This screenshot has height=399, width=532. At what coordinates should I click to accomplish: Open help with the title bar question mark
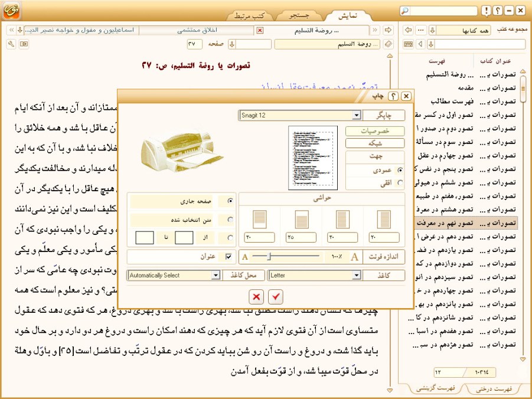[497, 11]
